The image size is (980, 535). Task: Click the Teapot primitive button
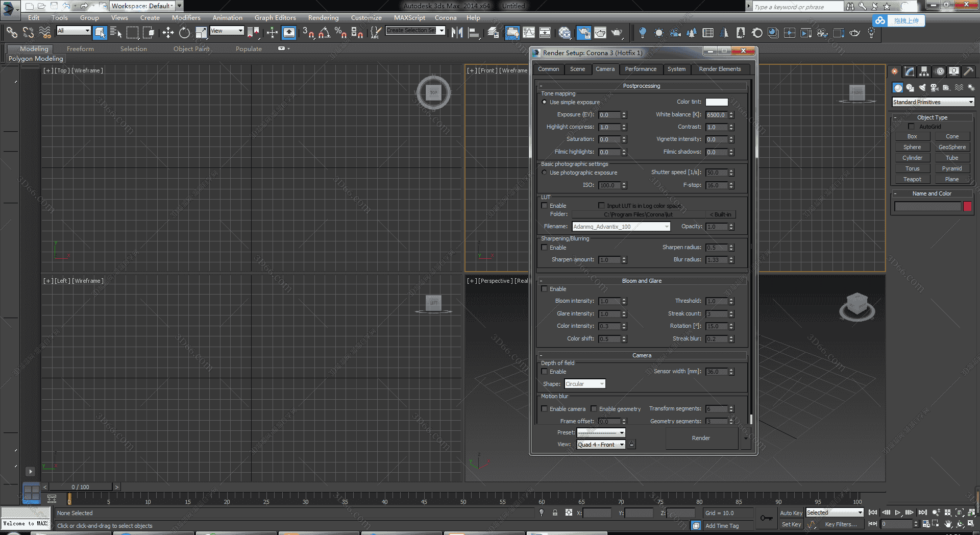(912, 179)
